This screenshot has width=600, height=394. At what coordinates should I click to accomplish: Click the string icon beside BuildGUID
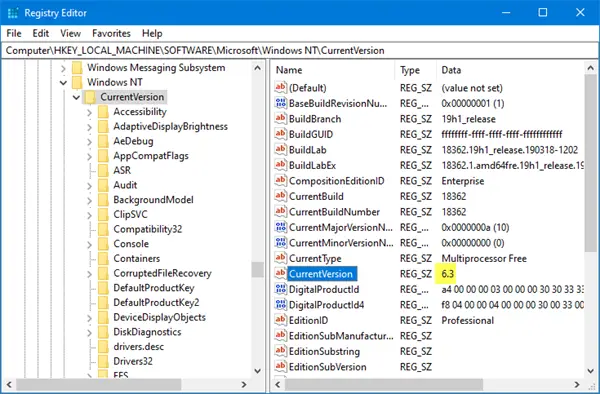click(x=280, y=134)
